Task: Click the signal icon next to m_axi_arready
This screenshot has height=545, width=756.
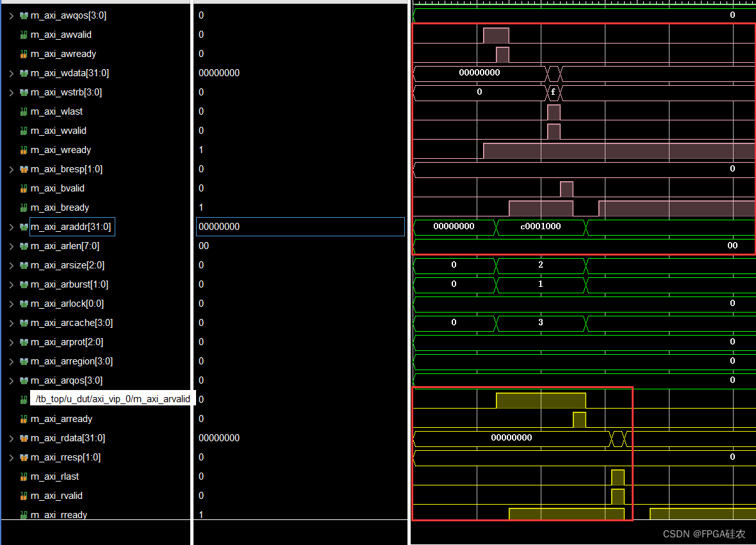Action: [x=24, y=419]
